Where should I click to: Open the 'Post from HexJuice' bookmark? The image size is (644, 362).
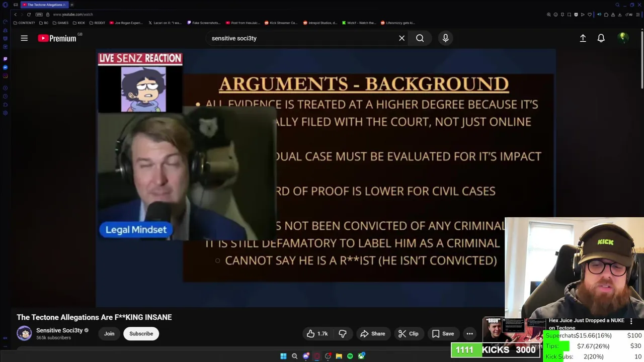(243, 23)
